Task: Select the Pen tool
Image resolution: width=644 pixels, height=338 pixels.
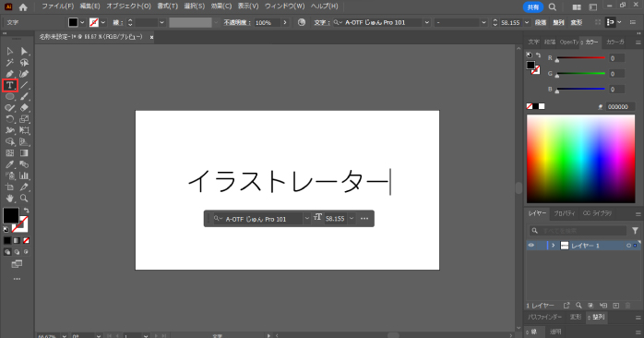Action: (x=10, y=74)
